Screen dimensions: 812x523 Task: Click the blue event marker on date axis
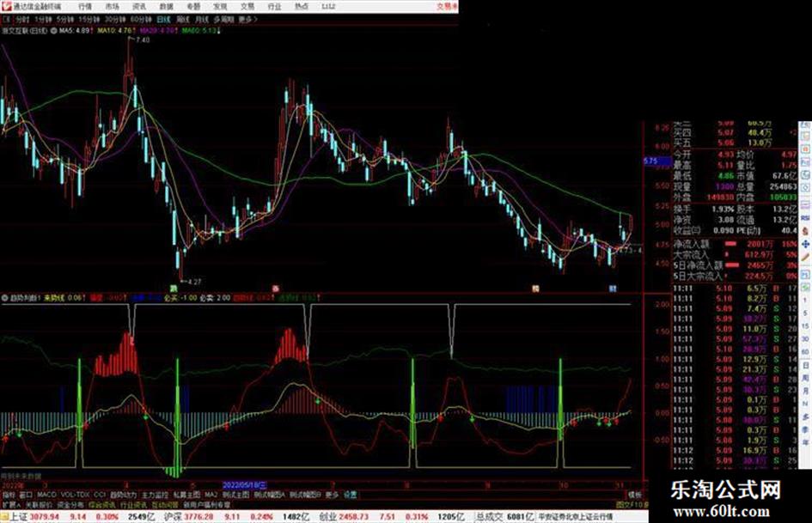(x=614, y=289)
